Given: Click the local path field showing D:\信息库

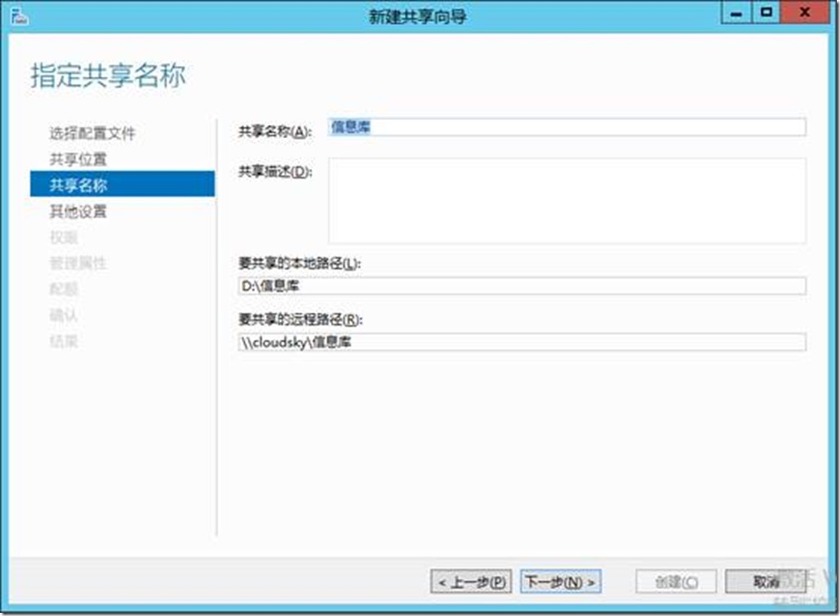Looking at the screenshot, I should point(522,285).
